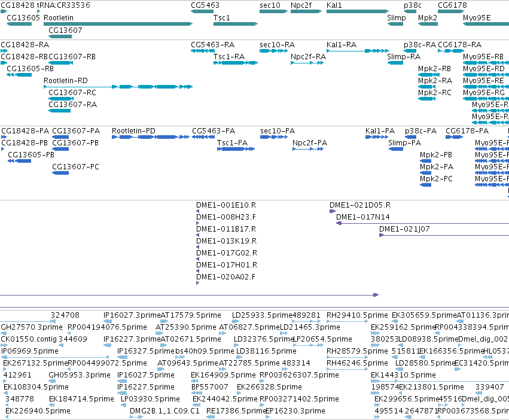Select protein sec10-PA

point(274,137)
